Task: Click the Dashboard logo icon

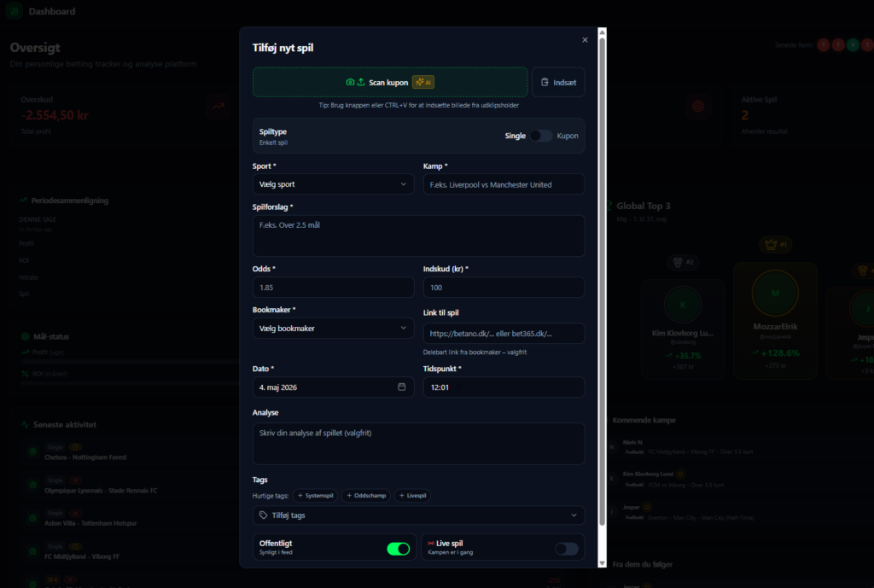Action: pyautogui.click(x=15, y=11)
